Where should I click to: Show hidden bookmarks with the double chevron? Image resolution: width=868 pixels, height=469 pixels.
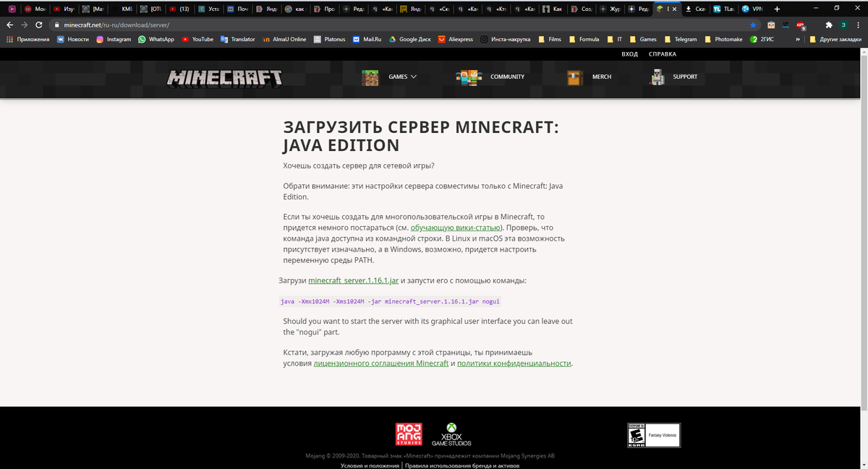(797, 39)
